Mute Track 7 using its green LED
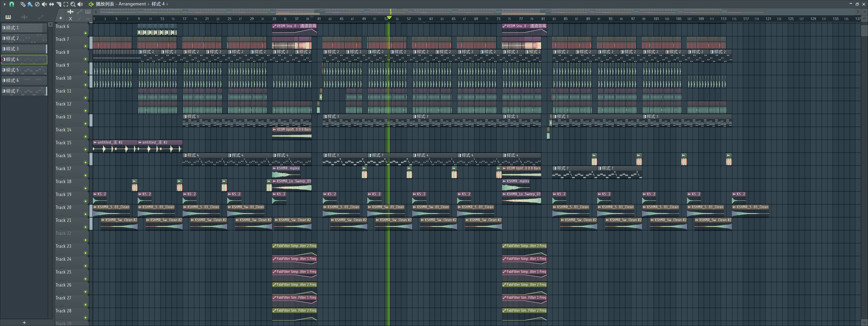868x326 pixels. 85,46
